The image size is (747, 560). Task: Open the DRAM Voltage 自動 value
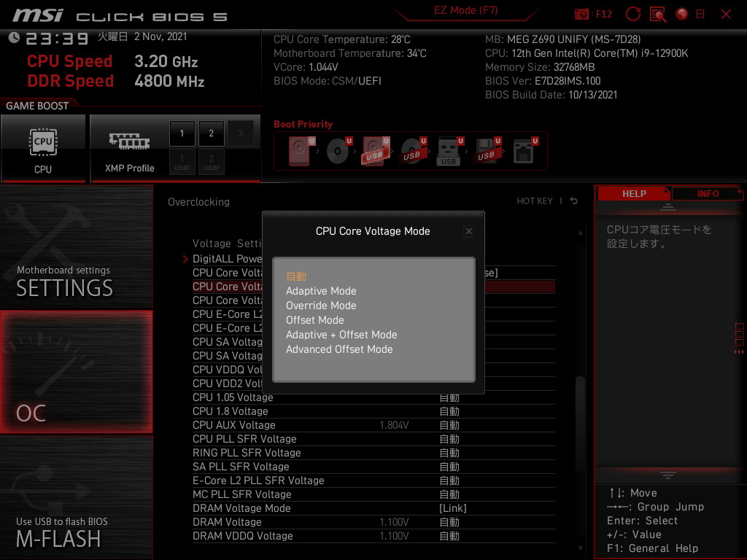(x=449, y=522)
